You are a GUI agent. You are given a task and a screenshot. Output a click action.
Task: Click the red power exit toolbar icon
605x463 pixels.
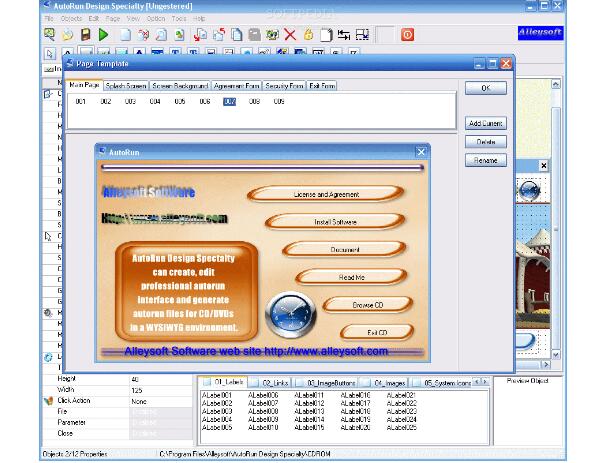pos(407,34)
